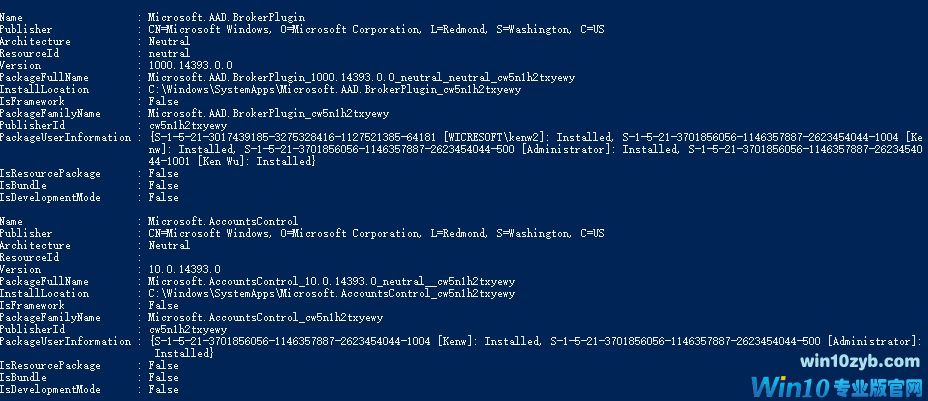Click the PackageFullName value of BrokerPlugin
This screenshot has height=401, width=928.
(361, 77)
